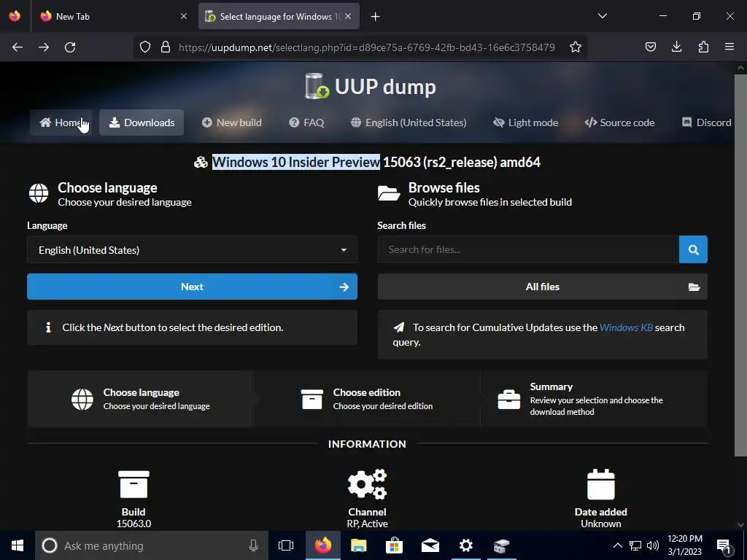Close the New Tab tab
747x560 pixels.
184,16
